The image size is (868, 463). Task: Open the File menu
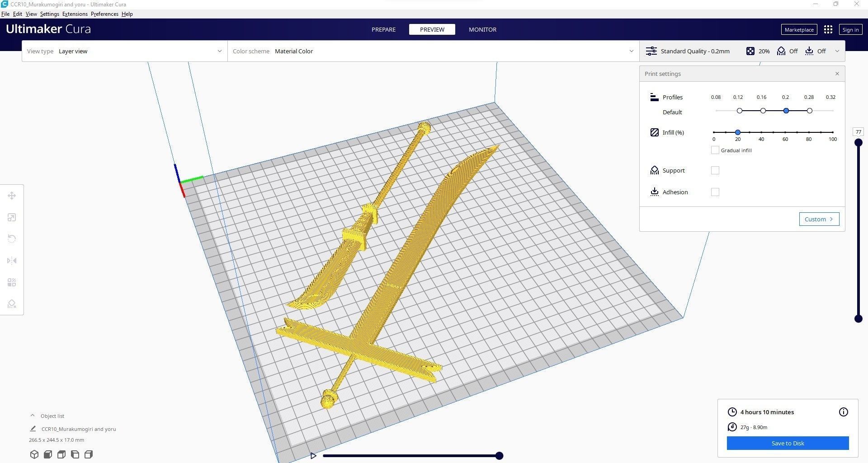(x=5, y=14)
